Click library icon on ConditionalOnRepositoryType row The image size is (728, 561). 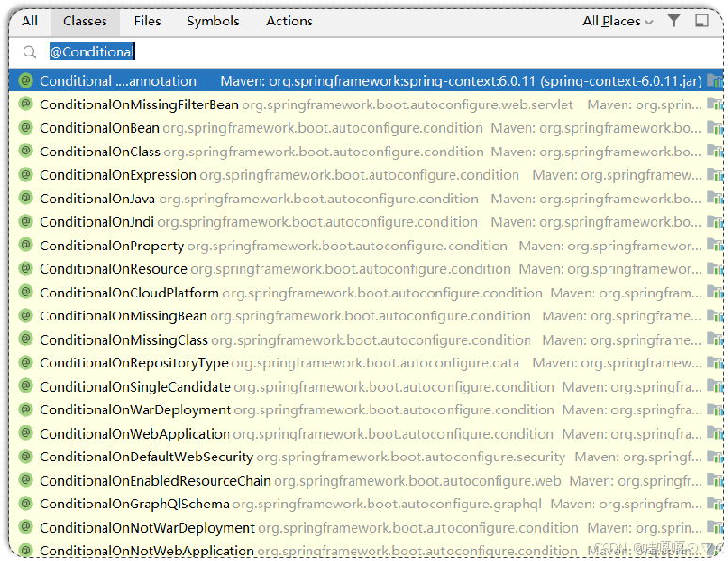tap(715, 362)
